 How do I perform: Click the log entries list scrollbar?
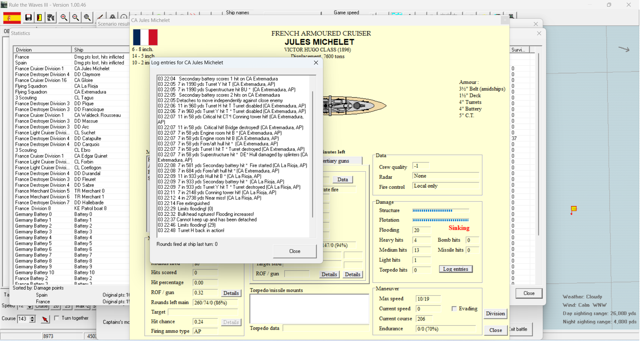pos(312,154)
